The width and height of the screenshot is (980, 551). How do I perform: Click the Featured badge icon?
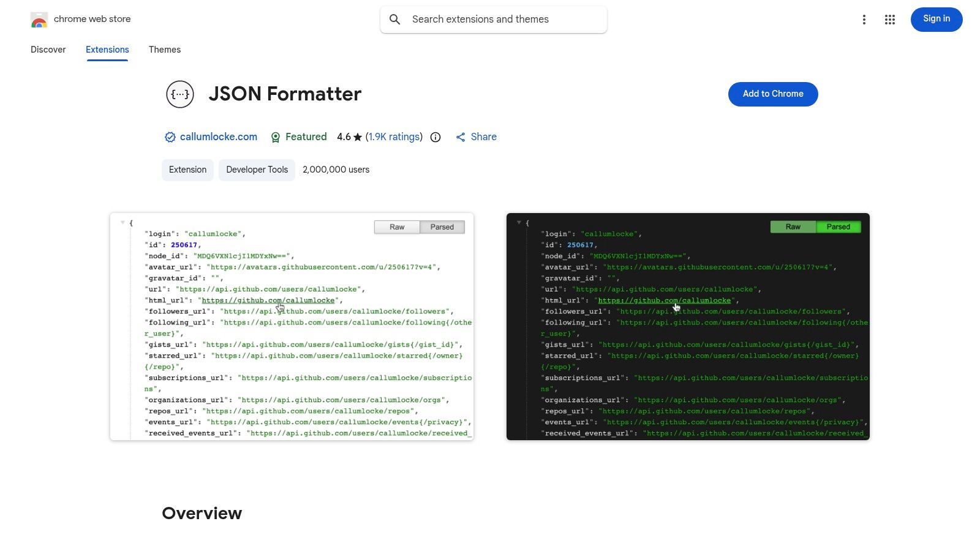click(x=276, y=137)
